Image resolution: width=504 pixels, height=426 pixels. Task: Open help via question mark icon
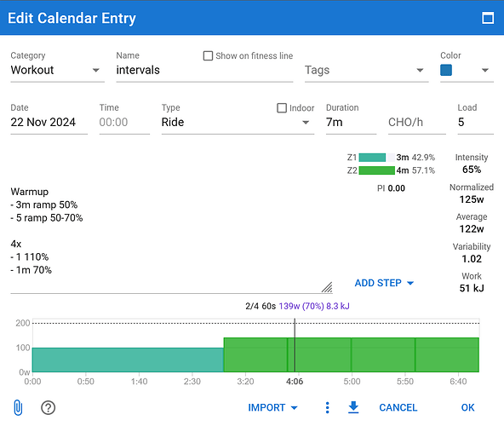(49, 407)
